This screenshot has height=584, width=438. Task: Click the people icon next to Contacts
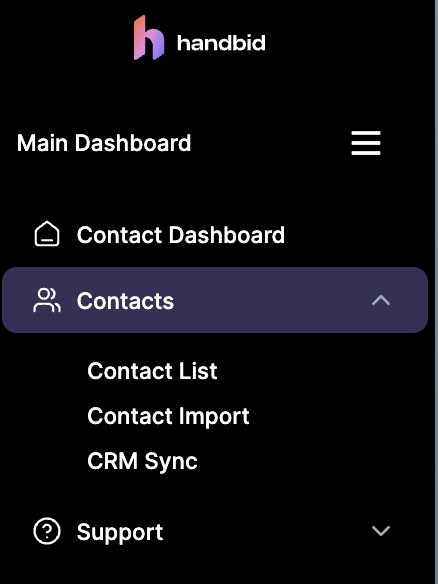[x=47, y=300]
